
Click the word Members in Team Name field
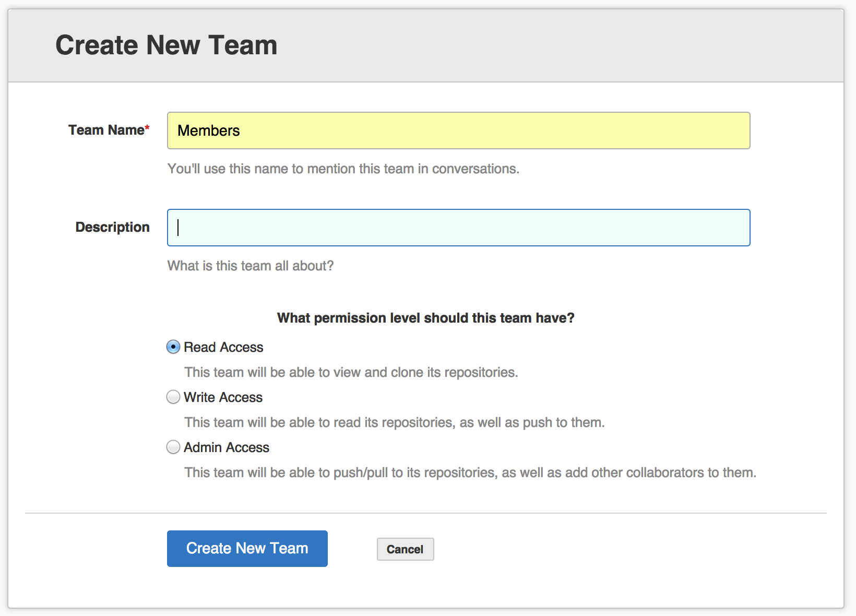coord(209,131)
